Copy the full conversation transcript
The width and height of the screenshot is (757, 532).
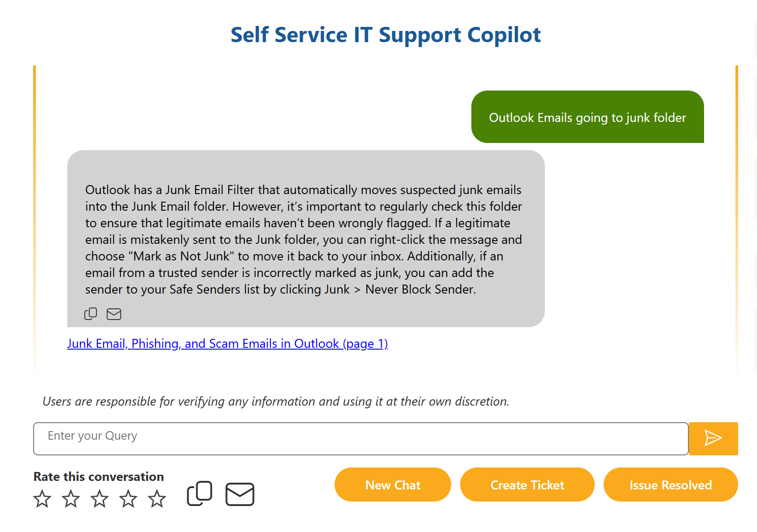tap(200, 493)
